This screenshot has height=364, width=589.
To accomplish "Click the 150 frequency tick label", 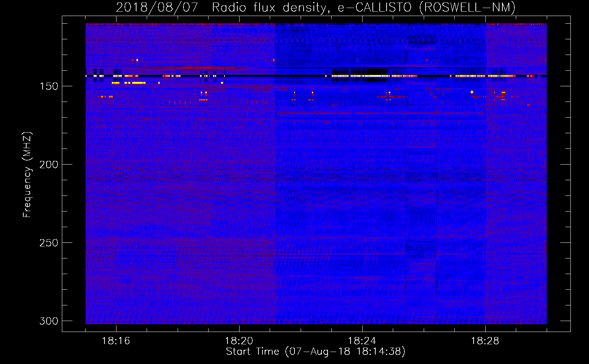I will click(x=49, y=86).
